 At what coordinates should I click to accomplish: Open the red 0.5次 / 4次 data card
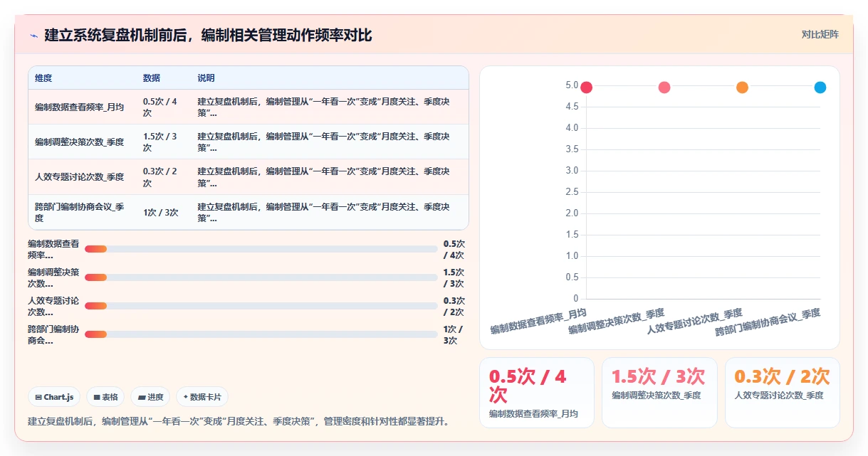pos(536,393)
